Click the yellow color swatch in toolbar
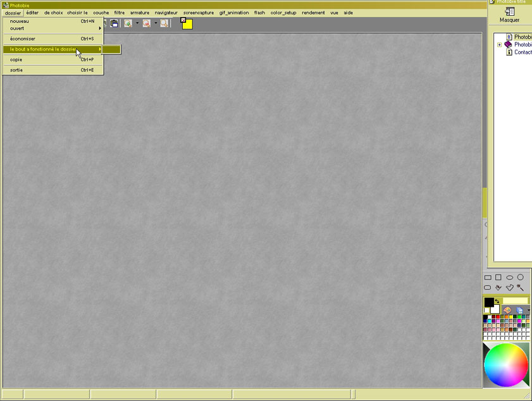 pyautogui.click(x=187, y=24)
